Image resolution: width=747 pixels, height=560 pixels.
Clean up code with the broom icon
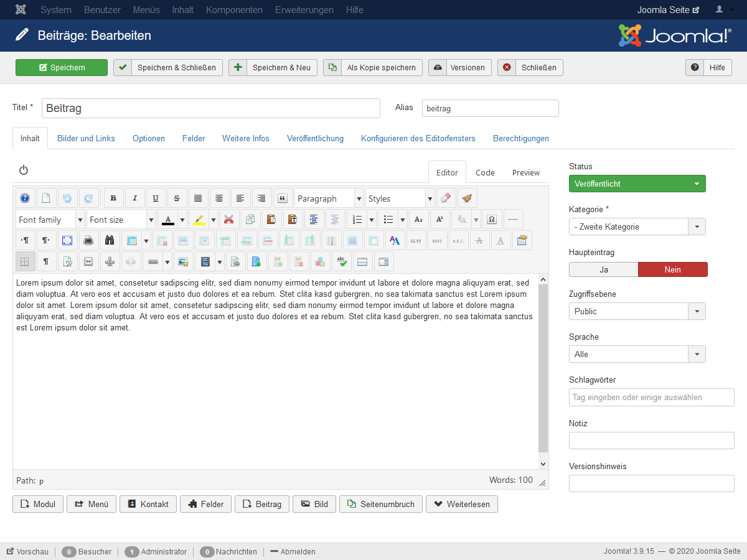point(467,198)
